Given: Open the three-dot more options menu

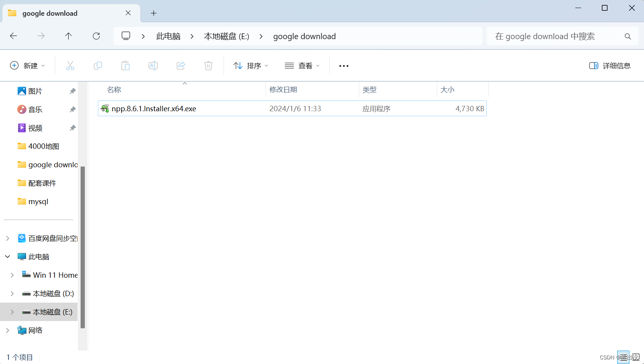Looking at the screenshot, I should 344,66.
